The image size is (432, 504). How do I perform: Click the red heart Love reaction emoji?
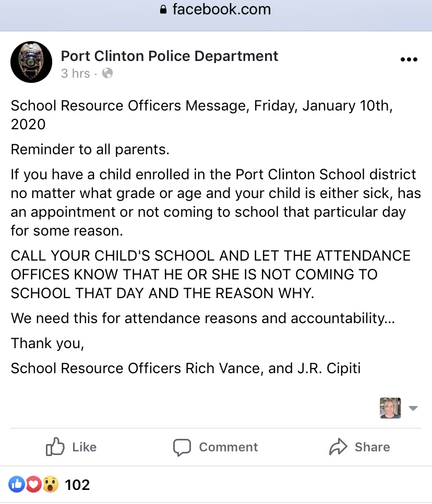pyautogui.click(x=33, y=485)
